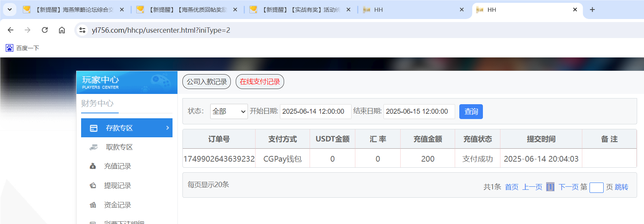Click the page number input box
644x224 pixels.
point(596,187)
